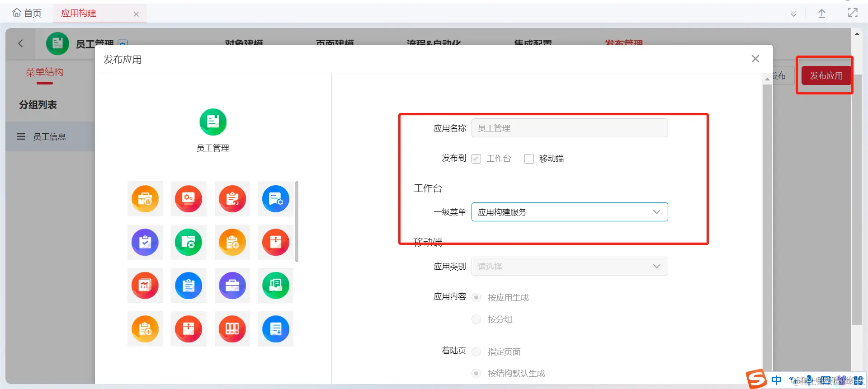The width and height of the screenshot is (868, 389).
Task: Expand the tab list double-chevron menu
Action: (793, 14)
